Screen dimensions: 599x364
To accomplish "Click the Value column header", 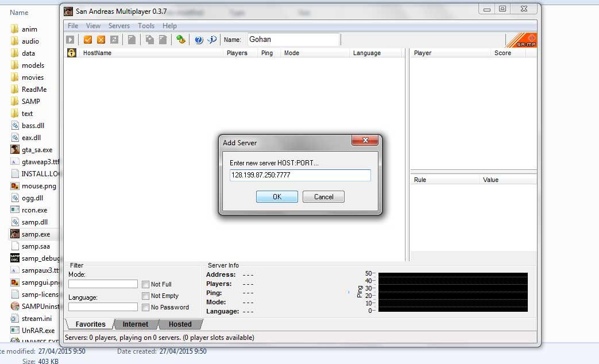I will (508, 180).
